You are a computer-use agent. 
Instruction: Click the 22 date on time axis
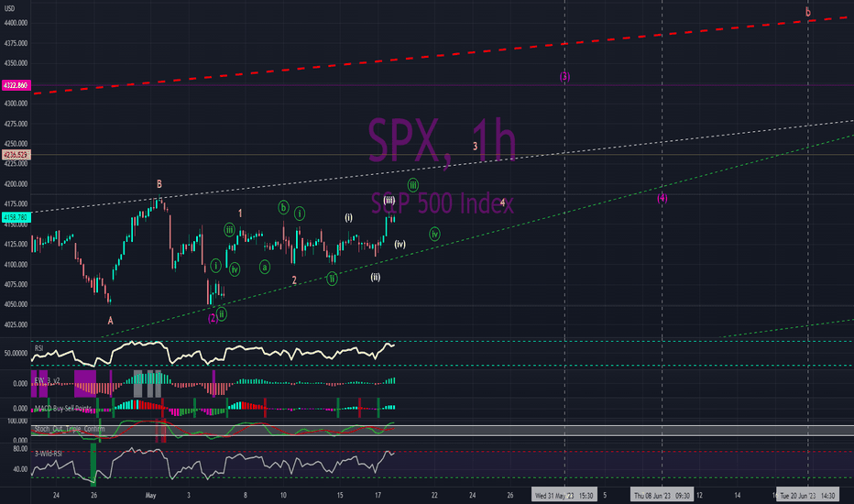pos(434,495)
